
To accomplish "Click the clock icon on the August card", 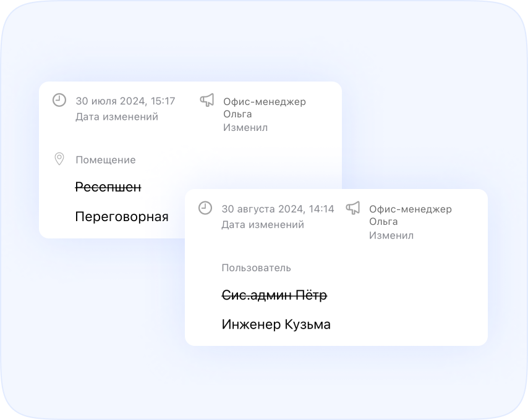I will point(207,208).
